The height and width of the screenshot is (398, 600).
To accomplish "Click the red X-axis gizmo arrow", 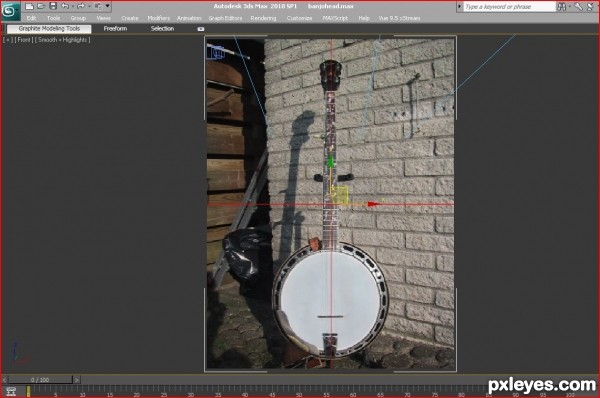I will coord(373,204).
